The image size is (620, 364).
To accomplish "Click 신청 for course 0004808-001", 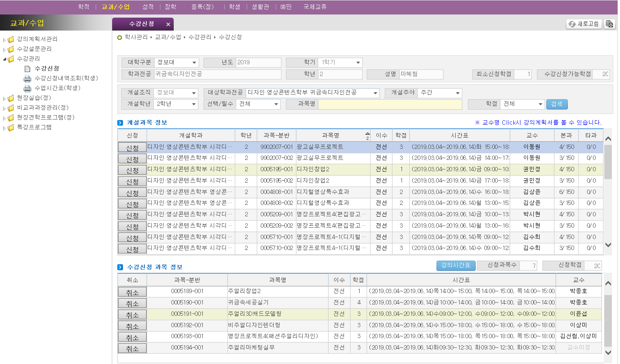I will (x=132, y=193).
